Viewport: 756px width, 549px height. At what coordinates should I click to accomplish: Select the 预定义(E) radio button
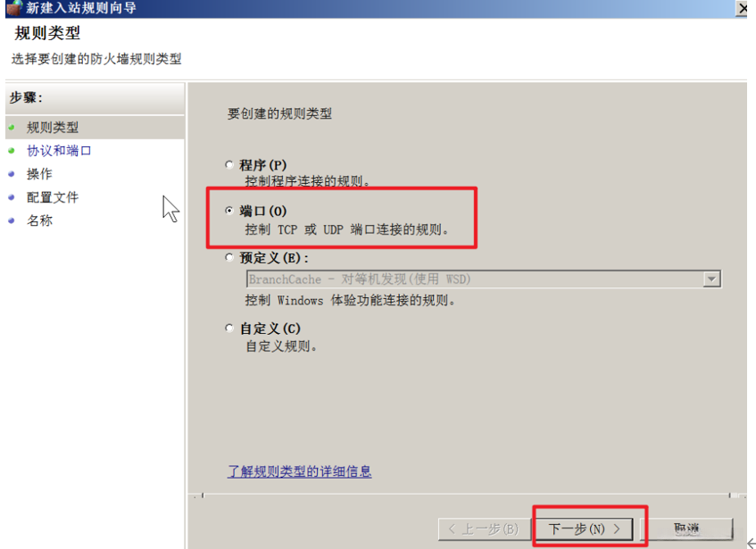click(x=229, y=257)
